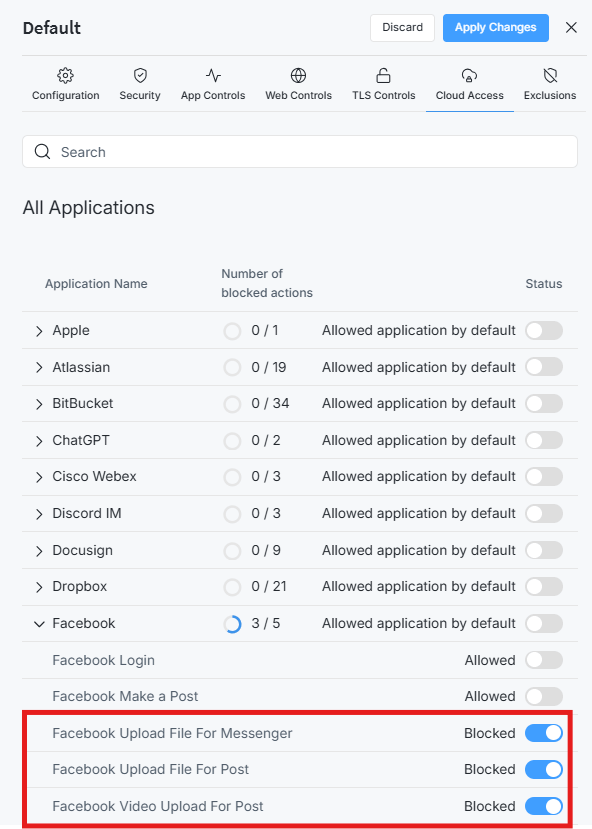Unblock Facebook Video Upload For Post
The height and width of the screenshot is (829, 592).
544,806
